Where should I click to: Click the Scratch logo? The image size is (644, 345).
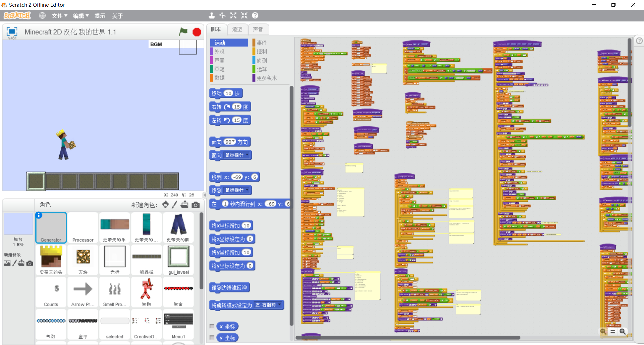(17, 16)
